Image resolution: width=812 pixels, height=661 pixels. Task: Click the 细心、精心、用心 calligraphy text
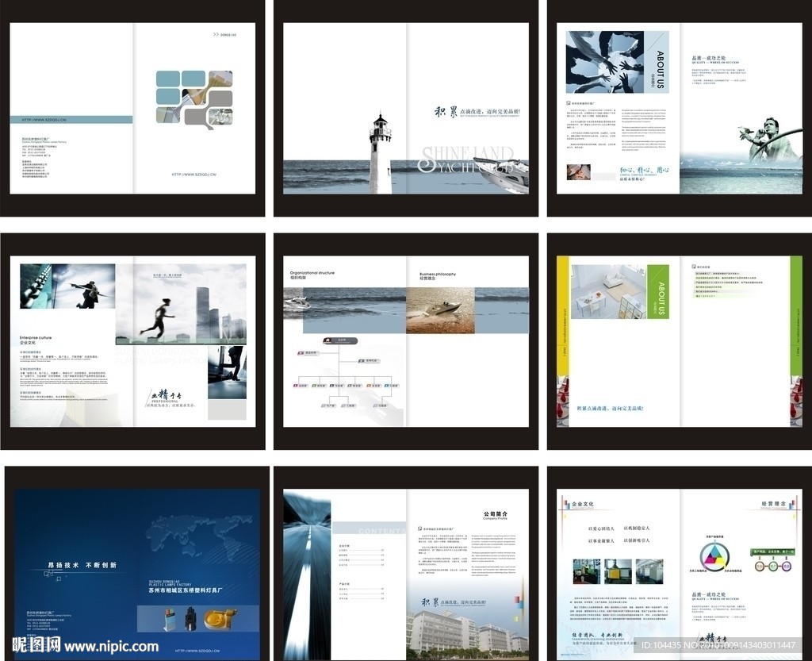click(x=644, y=171)
